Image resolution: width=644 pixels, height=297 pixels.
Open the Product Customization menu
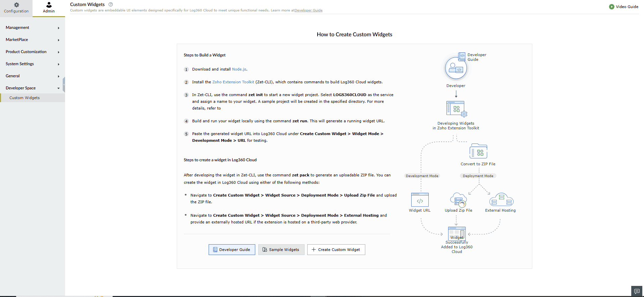(33, 52)
